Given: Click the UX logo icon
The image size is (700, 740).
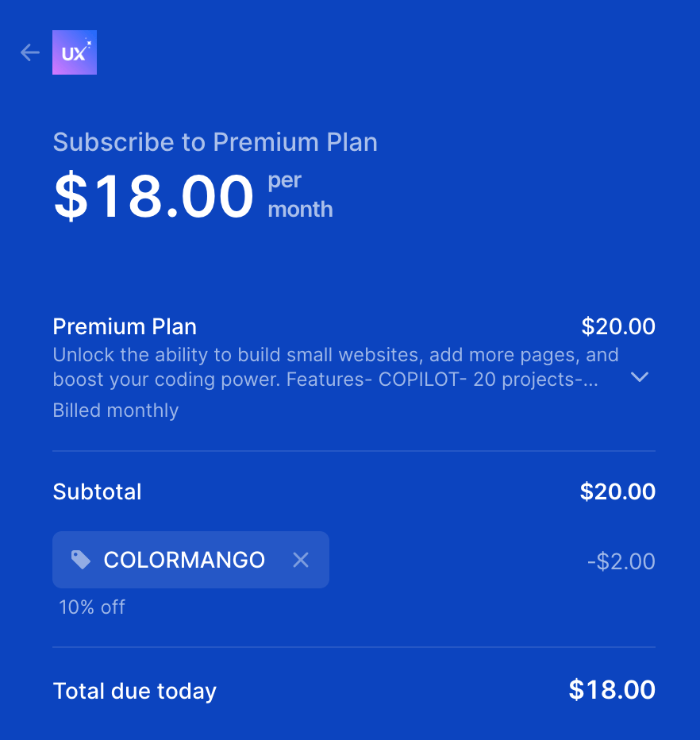Looking at the screenshot, I should 74,52.
